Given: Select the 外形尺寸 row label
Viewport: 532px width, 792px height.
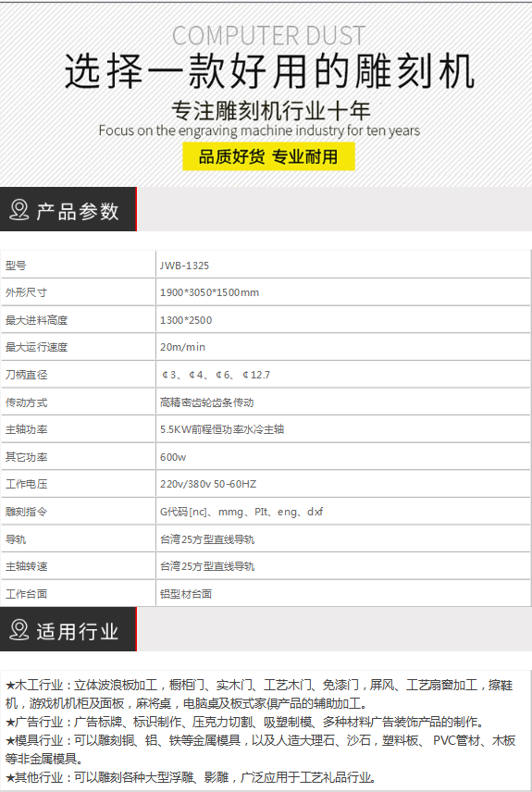Looking at the screenshot, I should 26,292.
